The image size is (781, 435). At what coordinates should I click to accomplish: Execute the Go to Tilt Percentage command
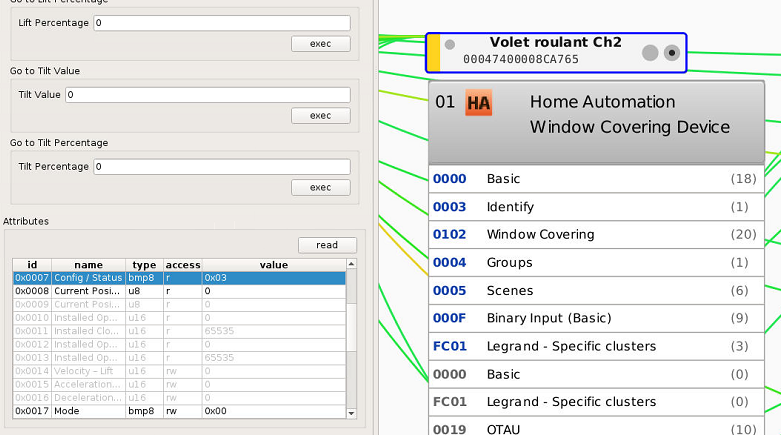(x=320, y=187)
